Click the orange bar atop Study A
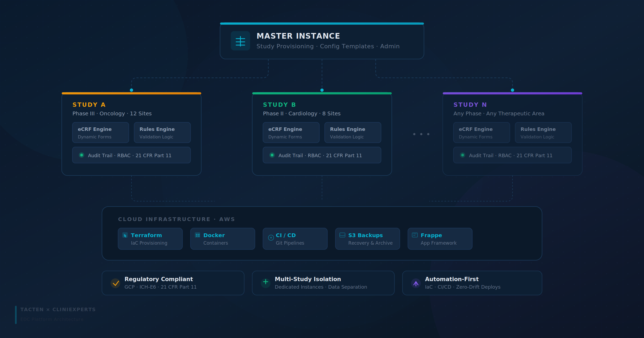Image resolution: width=644 pixels, height=338 pixels. pos(131,93)
